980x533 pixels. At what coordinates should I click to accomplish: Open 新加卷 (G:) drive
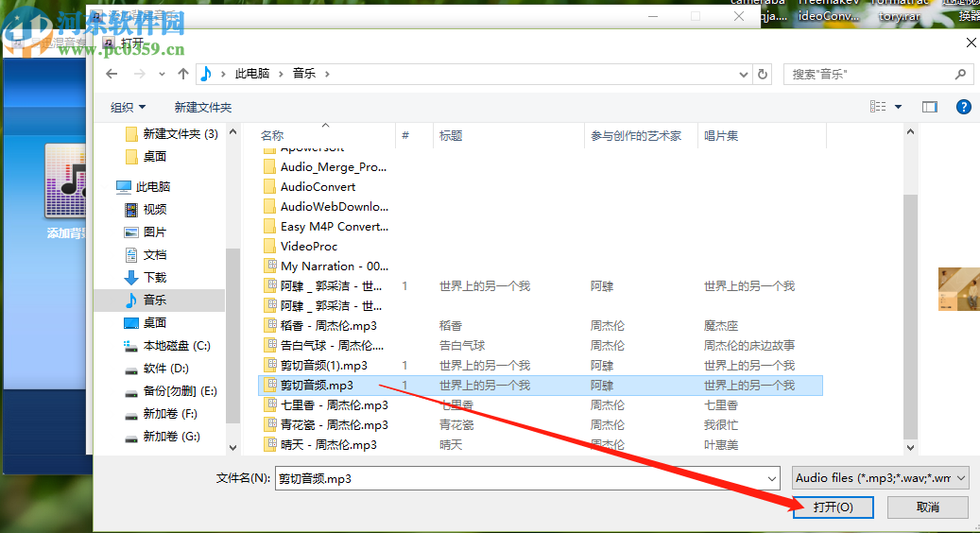(x=163, y=437)
